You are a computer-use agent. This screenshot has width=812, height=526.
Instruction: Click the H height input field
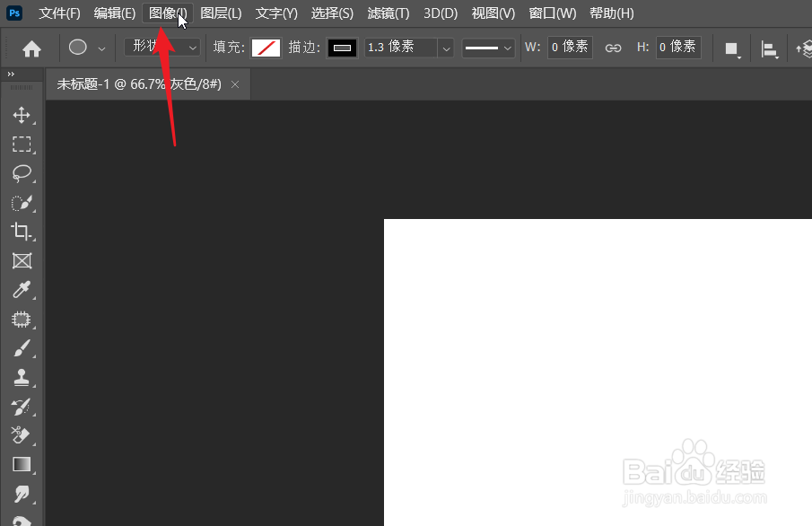pyautogui.click(x=678, y=48)
